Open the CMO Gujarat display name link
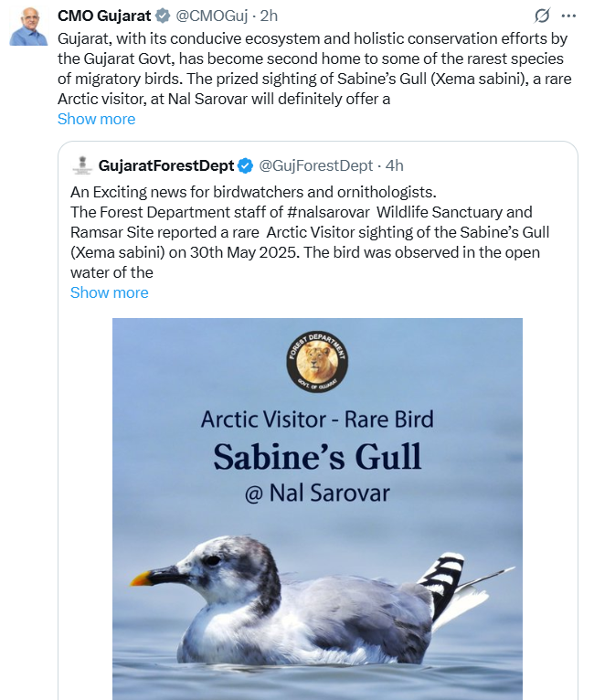 coord(104,16)
